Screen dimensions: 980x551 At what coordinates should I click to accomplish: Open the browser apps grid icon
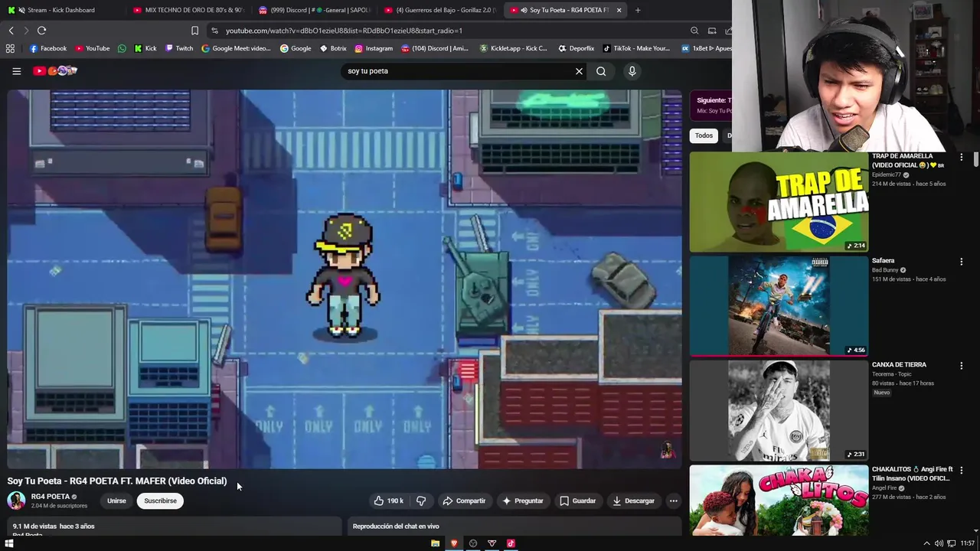tap(10, 48)
